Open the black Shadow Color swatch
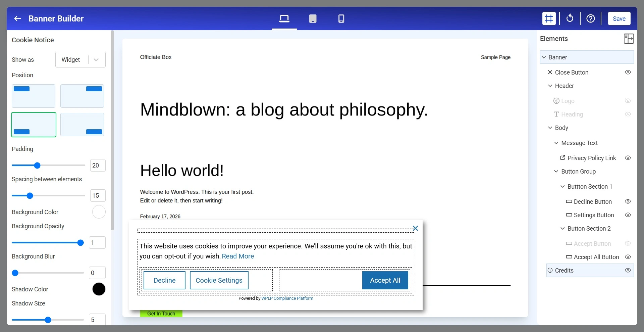644x332 pixels. click(99, 289)
